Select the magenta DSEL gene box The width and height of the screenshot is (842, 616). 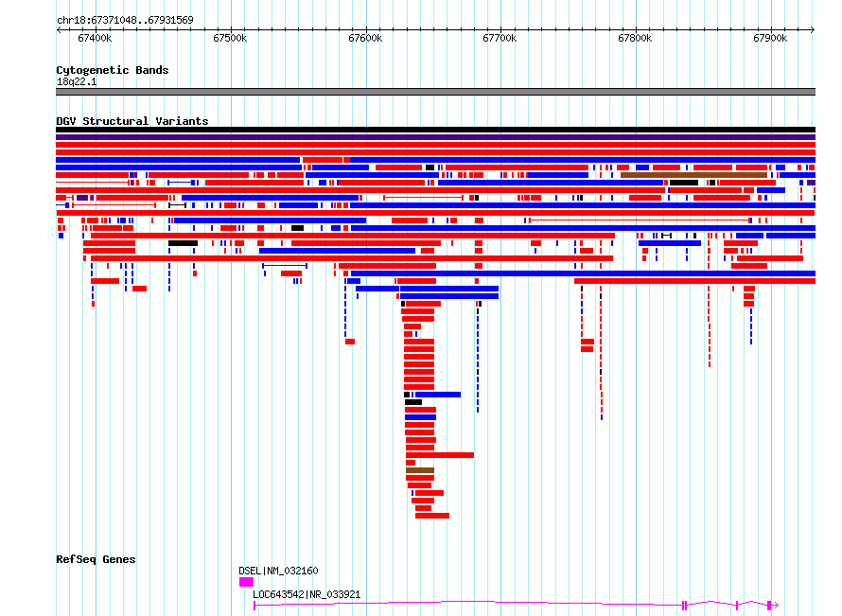pos(247,582)
